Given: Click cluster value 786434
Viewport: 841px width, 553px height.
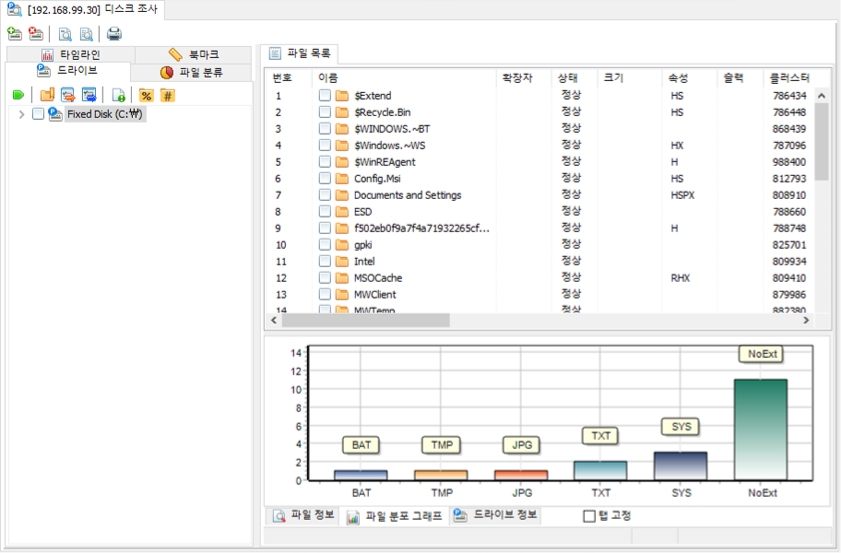Looking at the screenshot, I should click(789, 95).
